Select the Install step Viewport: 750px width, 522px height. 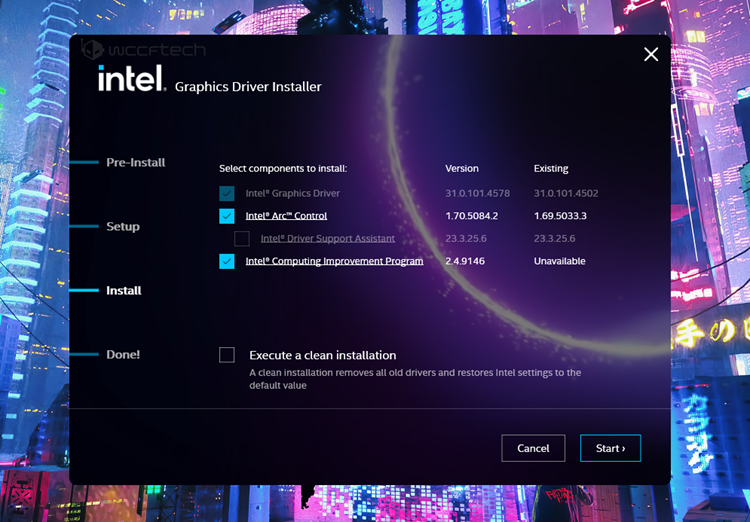(x=123, y=290)
